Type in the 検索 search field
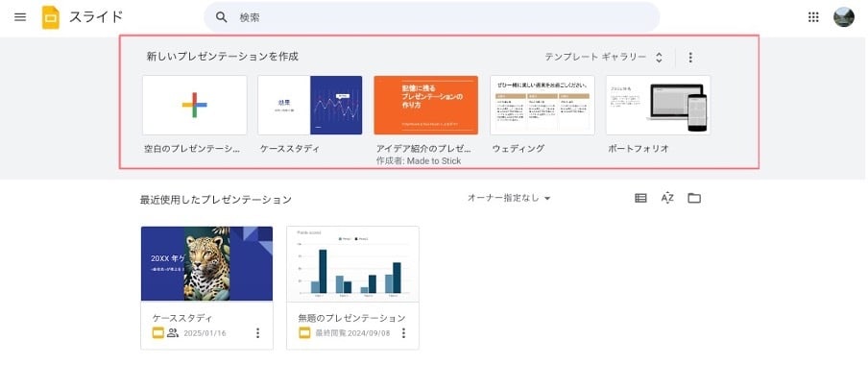The image size is (868, 388). (432, 17)
